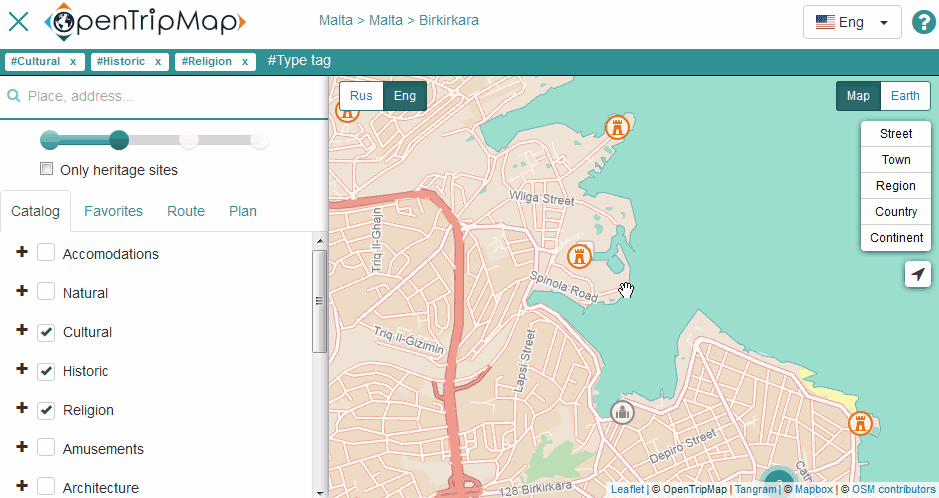This screenshot has width=939, height=498.
Task: Select the castle marker near Spinola Road
Action: point(578,256)
